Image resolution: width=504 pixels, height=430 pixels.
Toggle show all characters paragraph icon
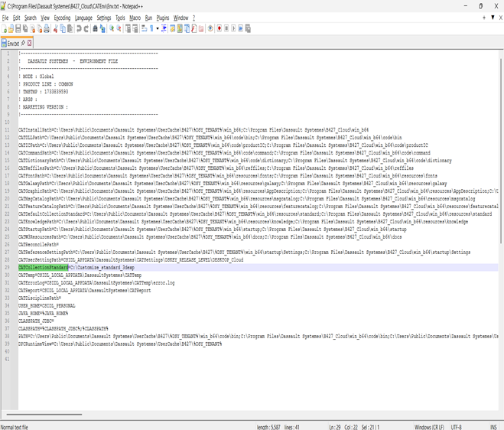[x=151, y=28]
